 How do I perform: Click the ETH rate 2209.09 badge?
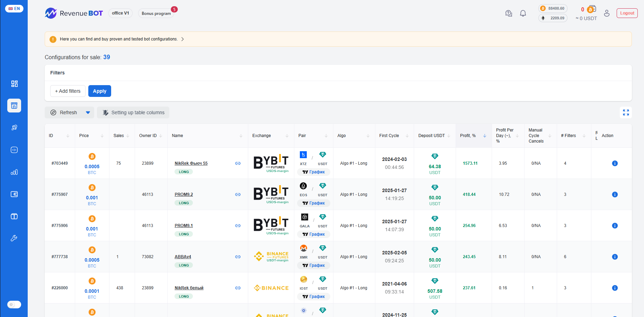click(x=553, y=18)
